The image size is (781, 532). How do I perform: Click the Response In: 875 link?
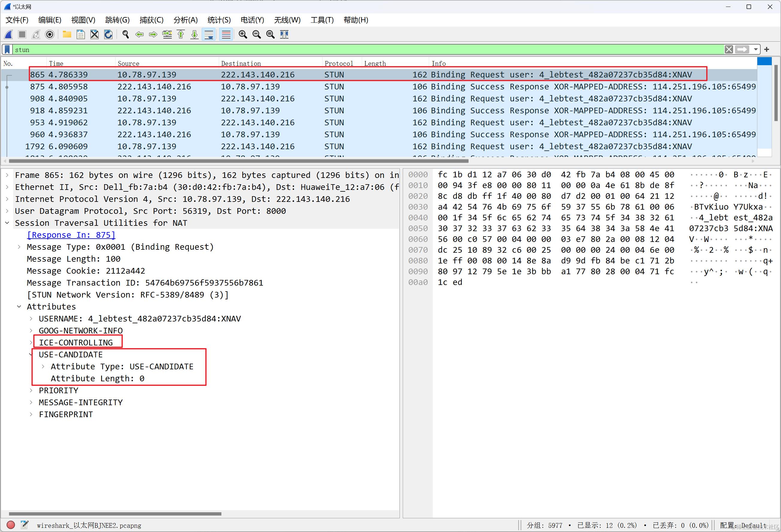pos(71,235)
